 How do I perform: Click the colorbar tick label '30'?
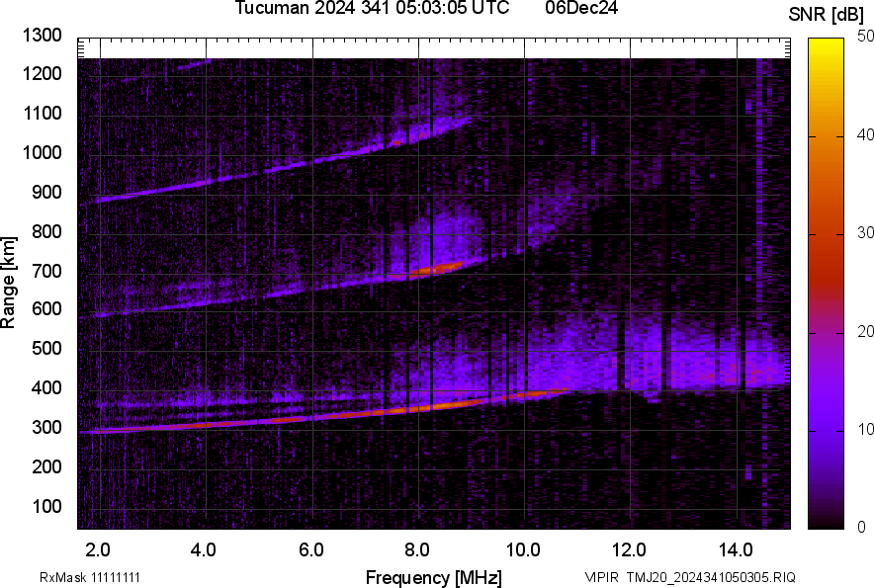click(x=865, y=233)
